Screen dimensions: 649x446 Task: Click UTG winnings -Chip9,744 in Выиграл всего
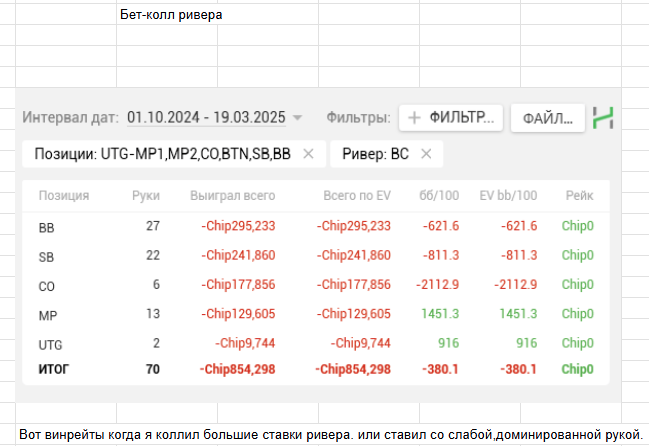coord(245,343)
